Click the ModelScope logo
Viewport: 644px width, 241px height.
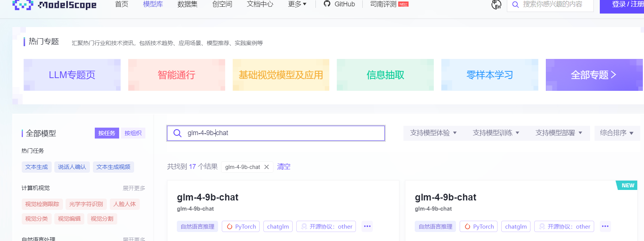click(54, 5)
